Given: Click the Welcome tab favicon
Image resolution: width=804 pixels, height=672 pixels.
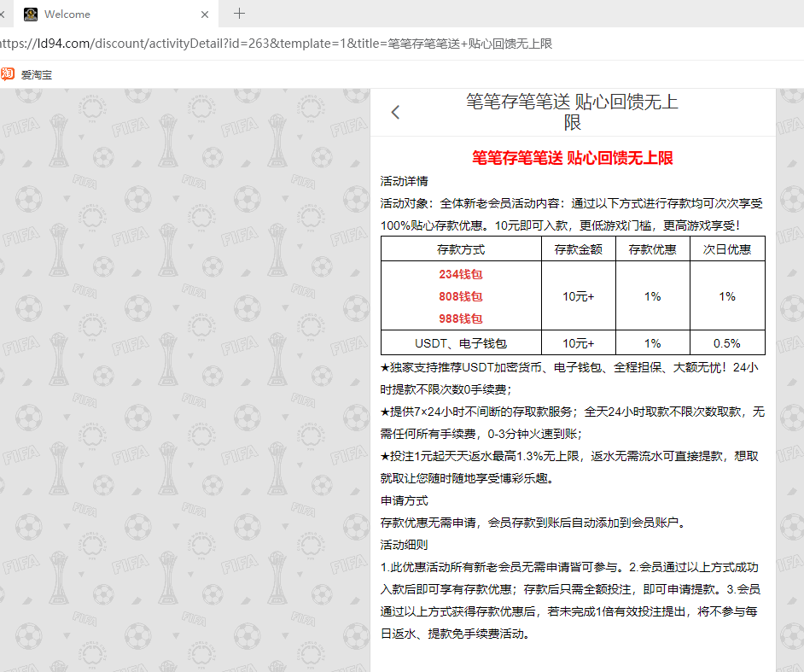Looking at the screenshot, I should [x=31, y=15].
